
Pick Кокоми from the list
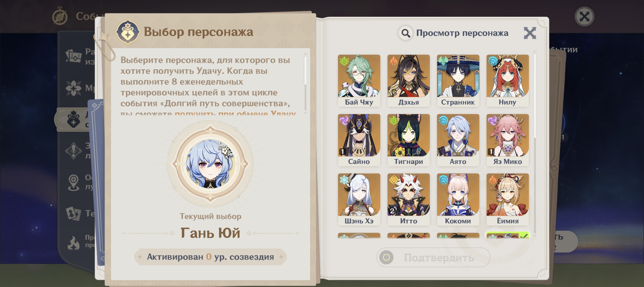pyautogui.click(x=458, y=199)
